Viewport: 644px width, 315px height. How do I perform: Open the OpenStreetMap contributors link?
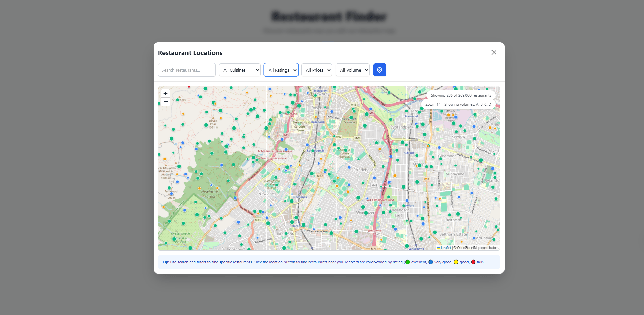coord(476,247)
